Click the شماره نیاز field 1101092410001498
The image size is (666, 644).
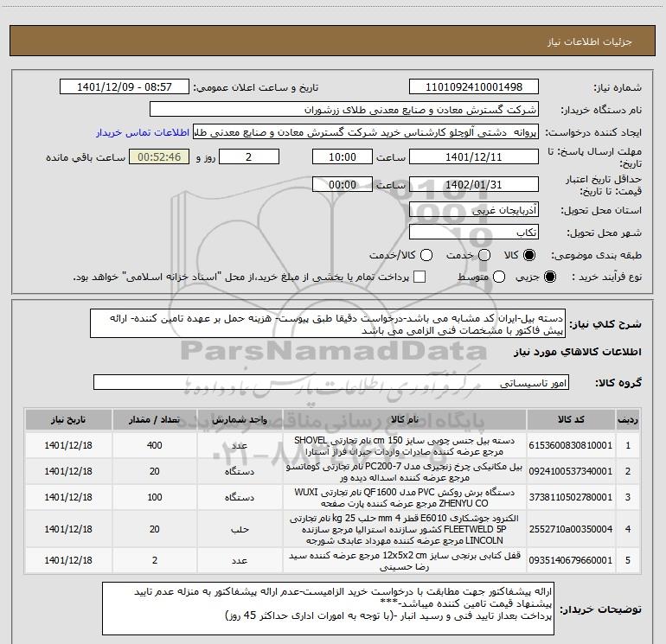pos(474,87)
